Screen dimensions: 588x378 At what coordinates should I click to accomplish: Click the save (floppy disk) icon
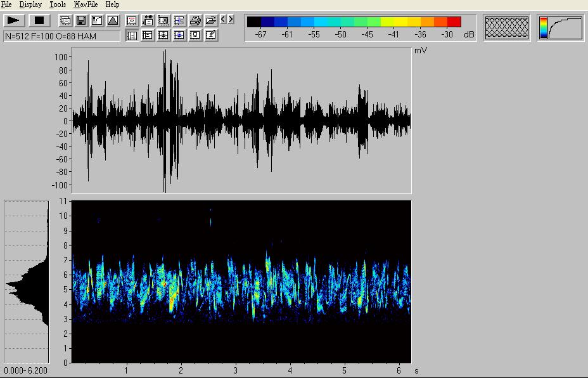point(81,20)
